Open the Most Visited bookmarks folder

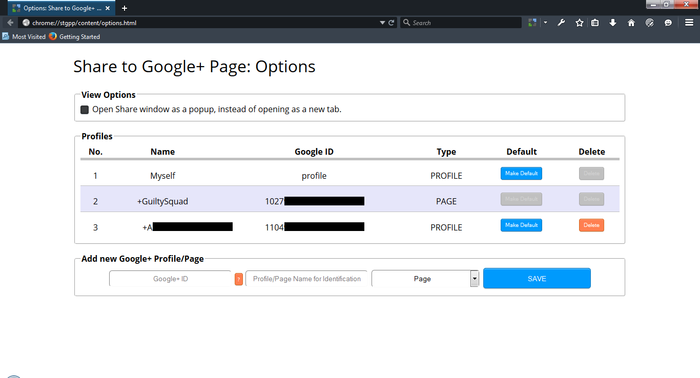coord(24,37)
